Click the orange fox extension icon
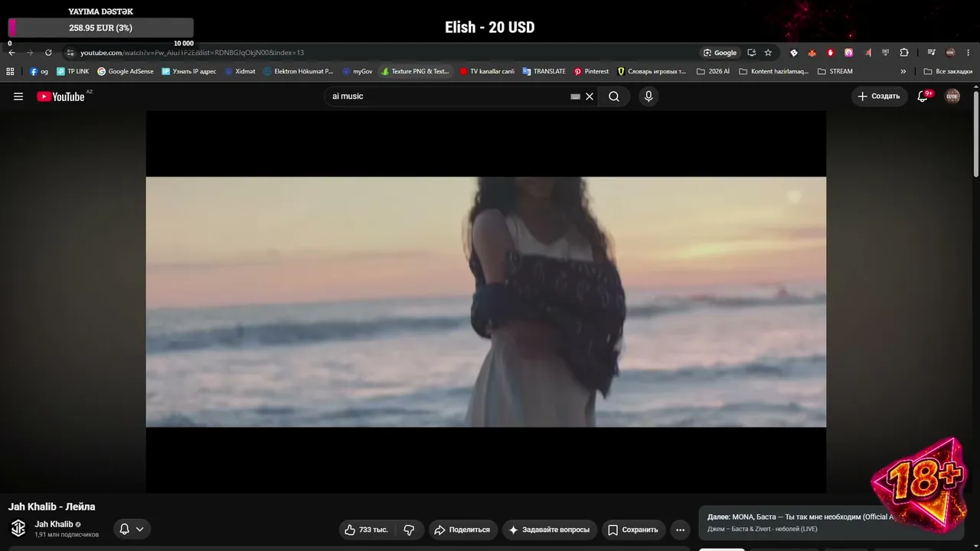The image size is (980, 551). (812, 53)
